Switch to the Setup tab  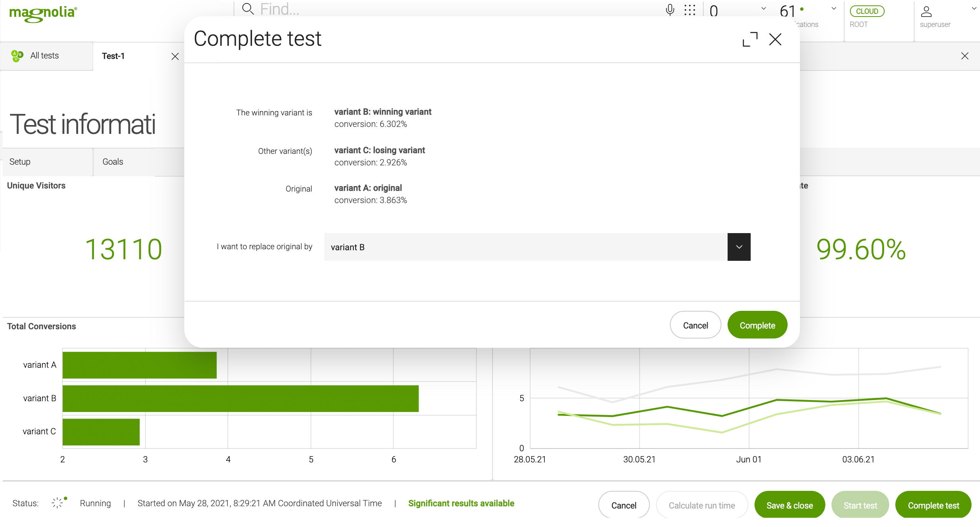(x=20, y=162)
